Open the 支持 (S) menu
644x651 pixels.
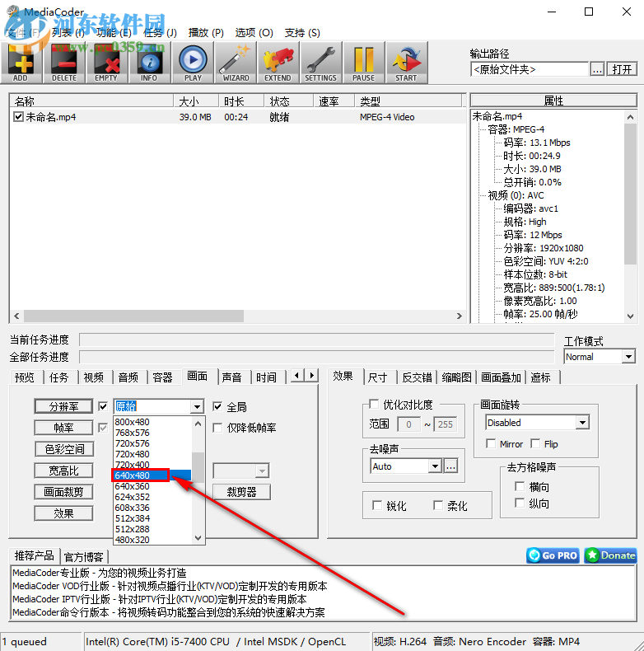302,32
